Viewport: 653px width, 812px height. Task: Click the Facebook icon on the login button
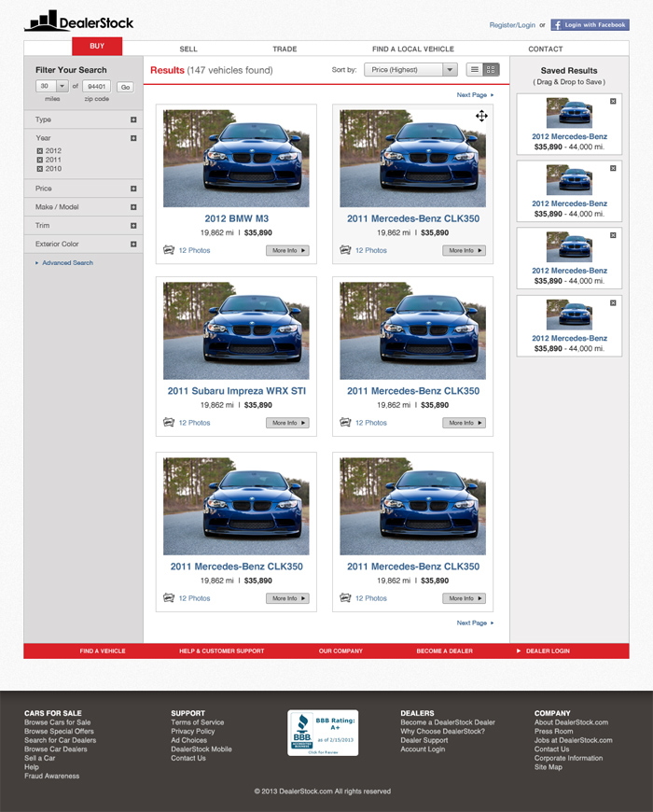pos(557,25)
